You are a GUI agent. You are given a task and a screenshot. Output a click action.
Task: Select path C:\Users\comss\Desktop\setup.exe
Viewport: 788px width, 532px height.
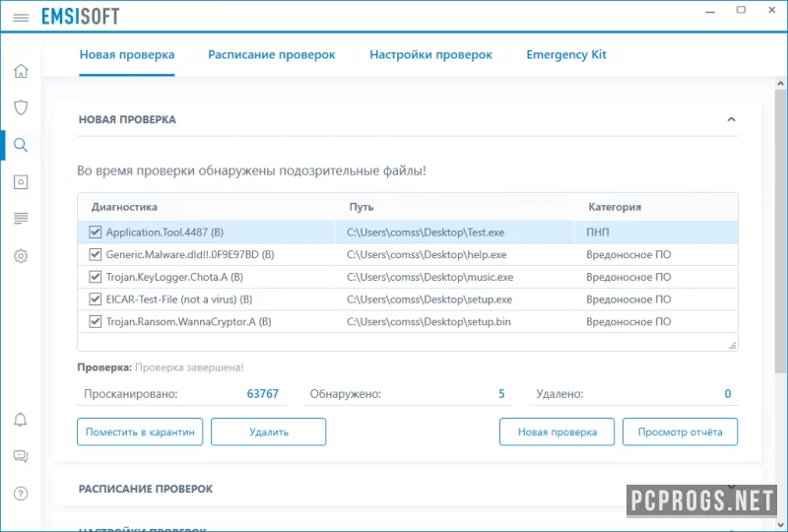[429, 299]
